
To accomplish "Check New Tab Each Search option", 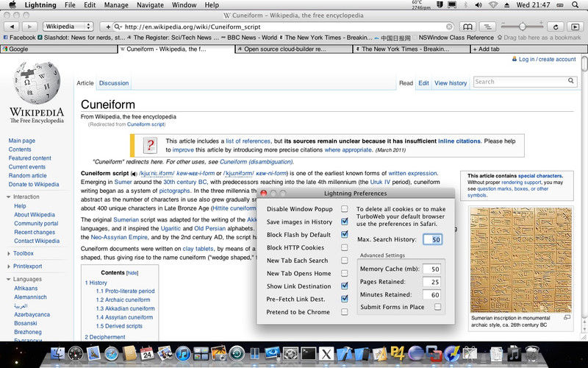I will (x=344, y=261).
